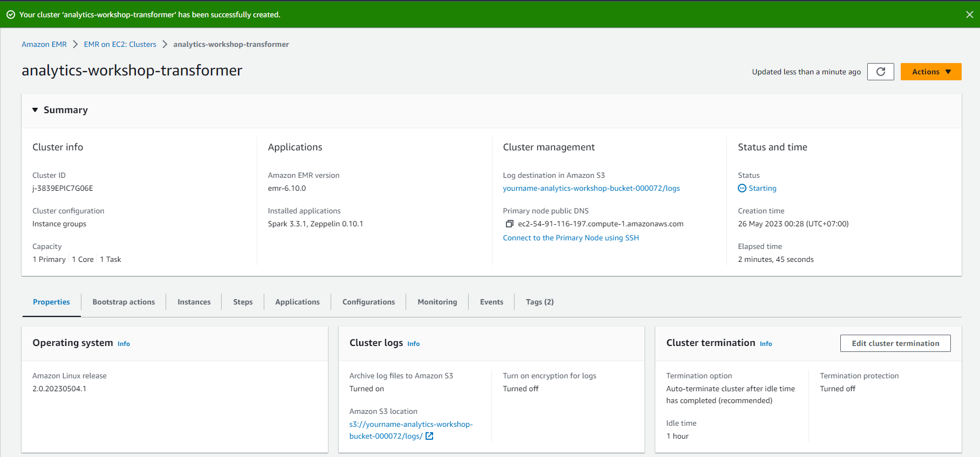Click the ec2-54-91-116-197 DNS address text
The height and width of the screenshot is (457, 980).
pos(600,224)
